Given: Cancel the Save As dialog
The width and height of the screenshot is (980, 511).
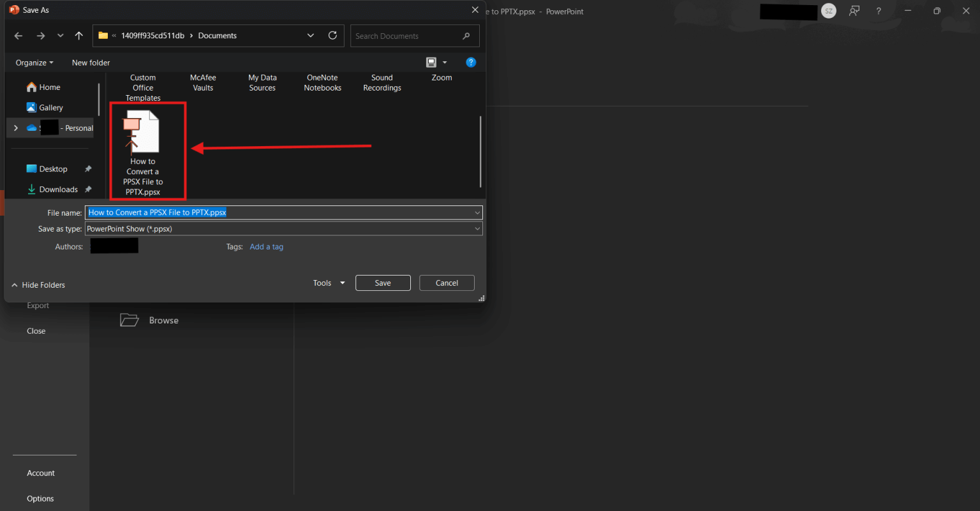Looking at the screenshot, I should tap(447, 283).
